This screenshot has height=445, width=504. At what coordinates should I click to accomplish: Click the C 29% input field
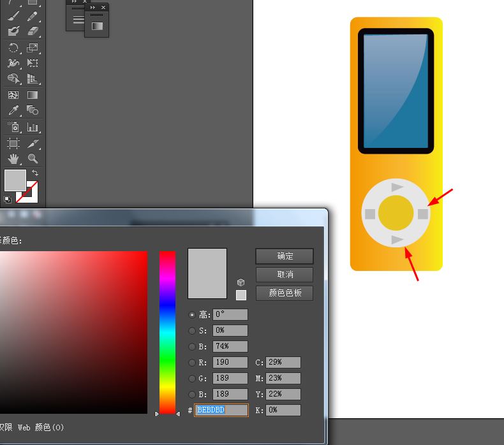pos(283,362)
